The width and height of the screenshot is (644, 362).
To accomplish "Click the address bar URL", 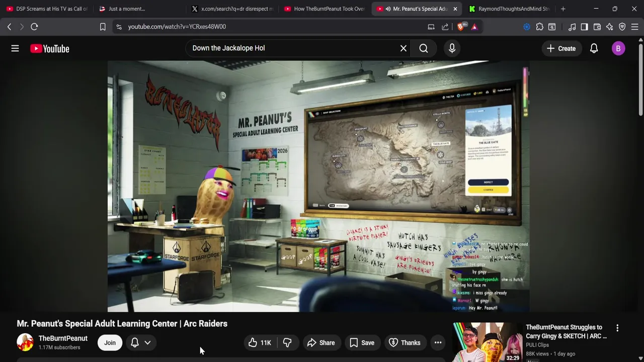I will pyautogui.click(x=177, y=27).
